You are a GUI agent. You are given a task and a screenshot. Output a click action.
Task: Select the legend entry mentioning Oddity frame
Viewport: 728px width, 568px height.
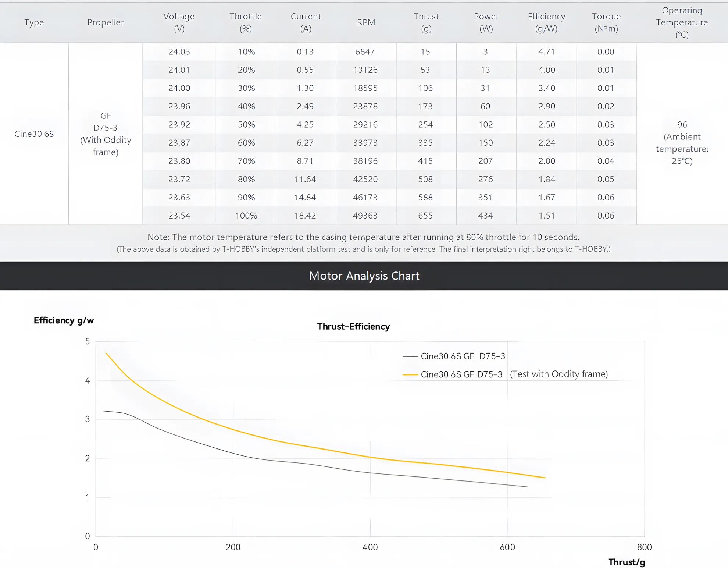(x=514, y=374)
